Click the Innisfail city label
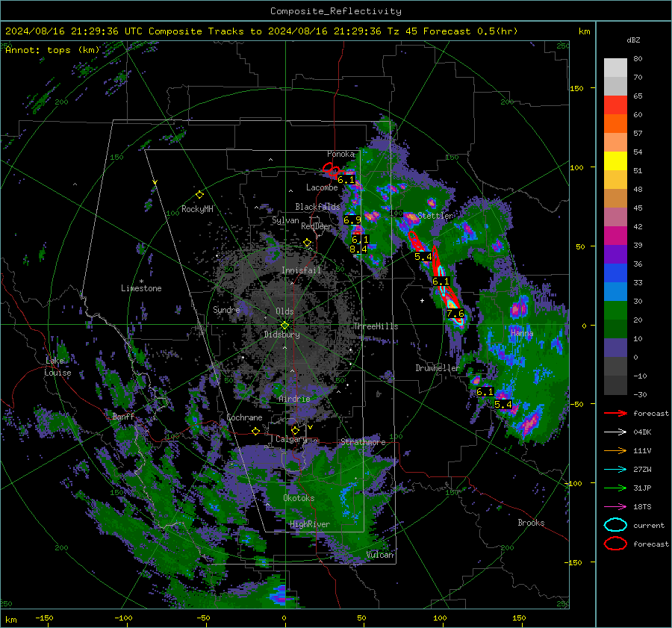Viewport: 672px width, 628px height. pos(302,270)
